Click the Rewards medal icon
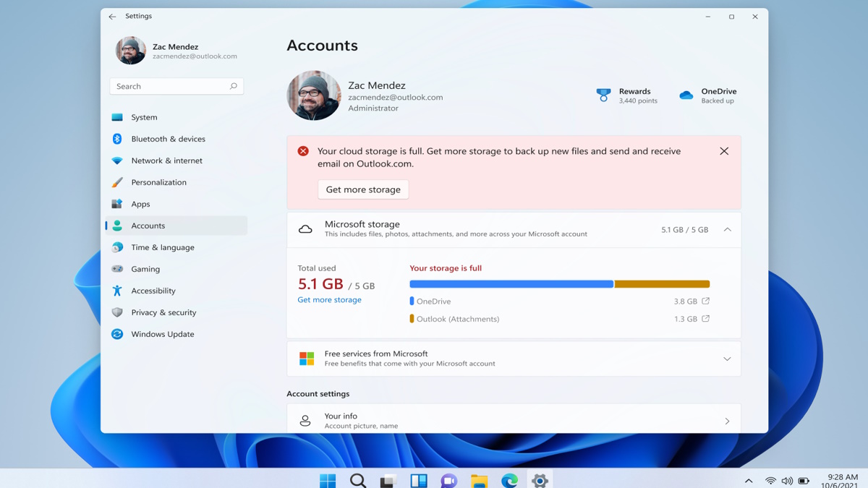Screen dimensions: 868x488 point(603,95)
